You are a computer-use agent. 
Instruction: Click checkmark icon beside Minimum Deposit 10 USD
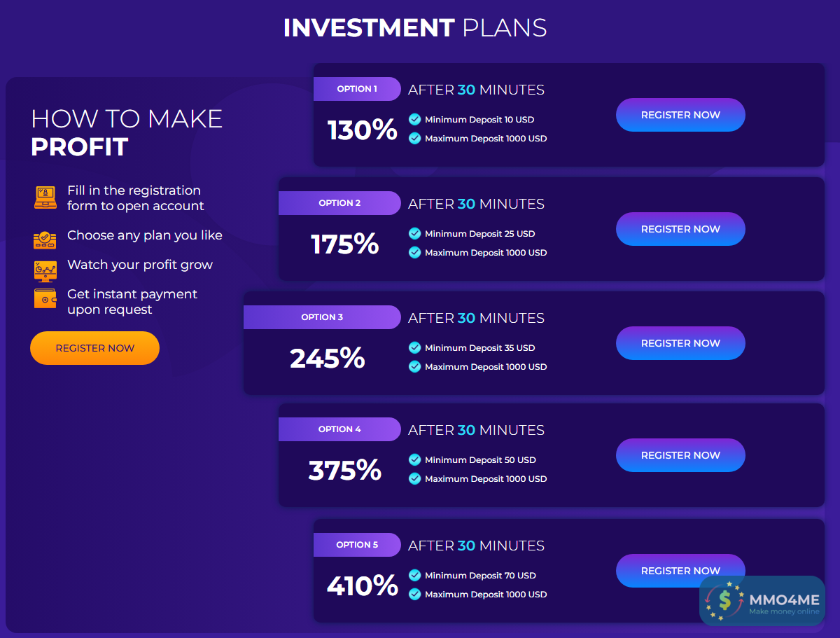click(x=415, y=120)
